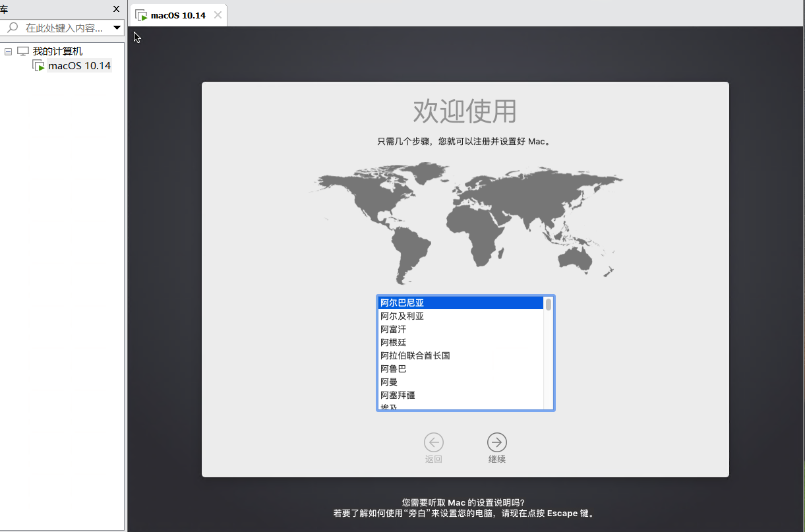Close the macOS 10.14 tab
The image size is (805, 532).
pos(218,15)
